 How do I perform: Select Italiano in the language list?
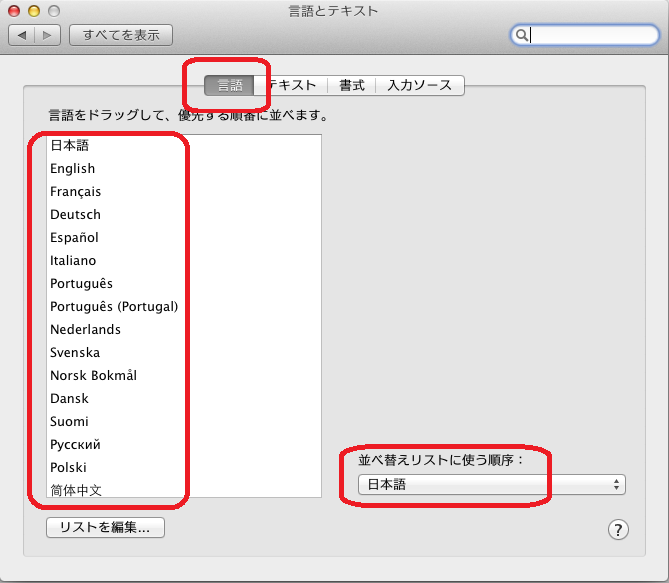tap(184, 261)
